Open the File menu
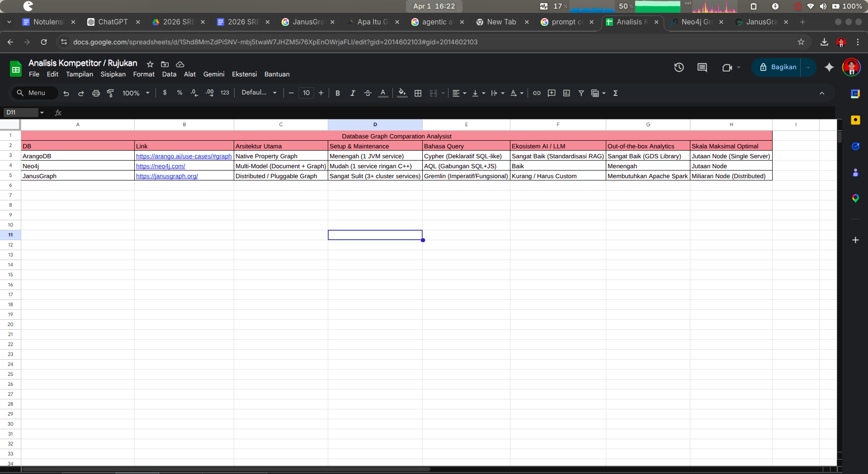This screenshot has width=868, height=474. (34, 74)
